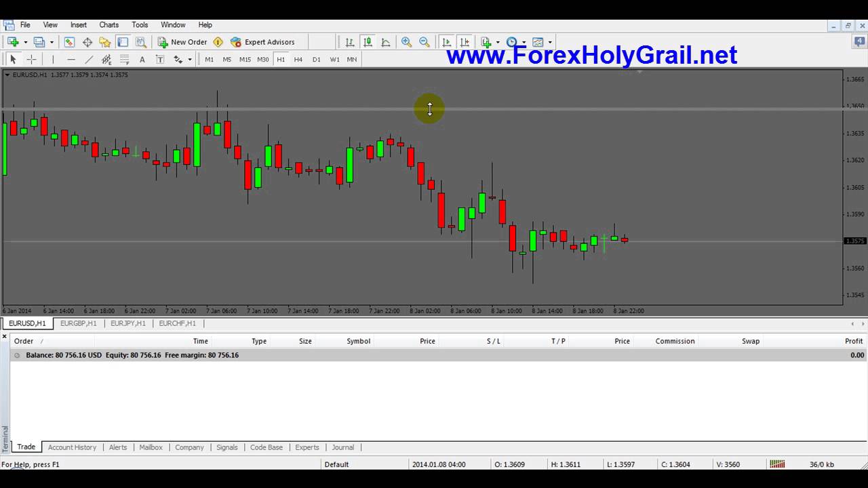This screenshot has height=488, width=868.
Task: Open the File menu
Action: pos(25,25)
